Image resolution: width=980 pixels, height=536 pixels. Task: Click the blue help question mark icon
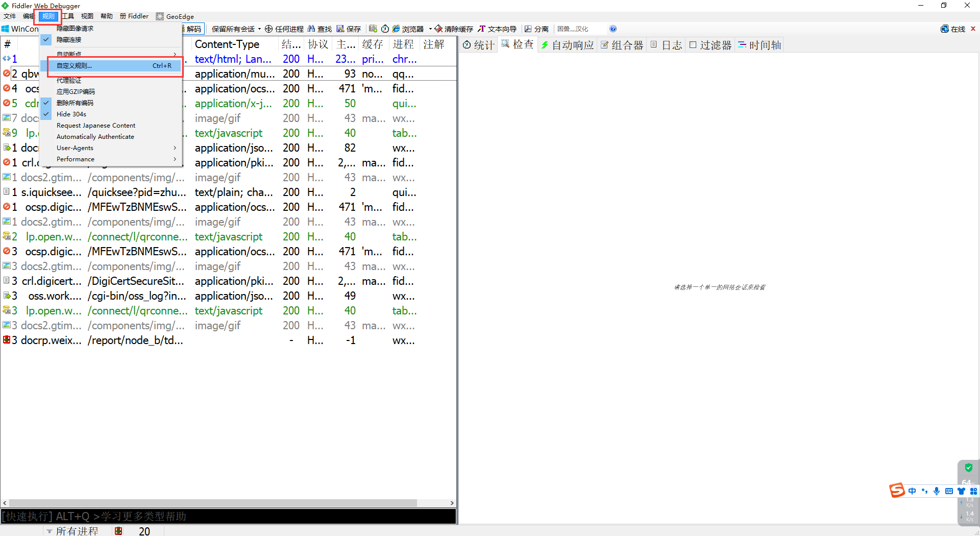(613, 29)
